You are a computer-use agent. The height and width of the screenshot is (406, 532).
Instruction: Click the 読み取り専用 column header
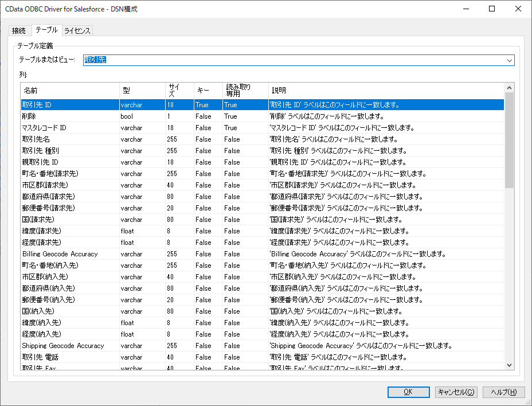coord(245,90)
